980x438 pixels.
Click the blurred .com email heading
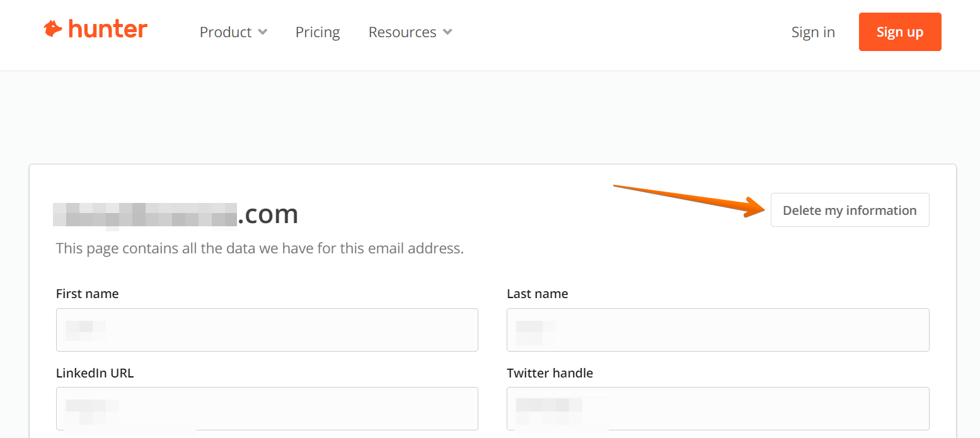coord(176,214)
